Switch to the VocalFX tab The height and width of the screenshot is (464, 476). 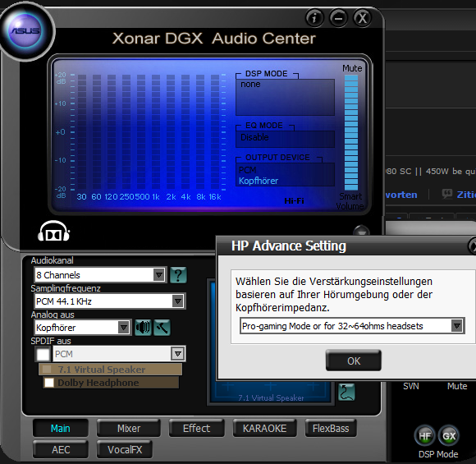pos(125,449)
